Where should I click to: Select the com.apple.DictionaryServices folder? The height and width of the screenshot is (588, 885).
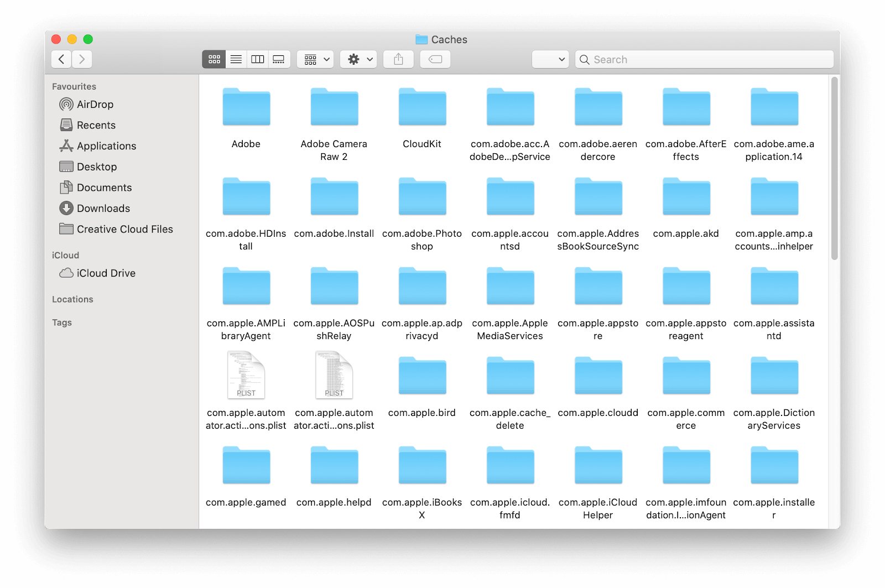[774, 376]
